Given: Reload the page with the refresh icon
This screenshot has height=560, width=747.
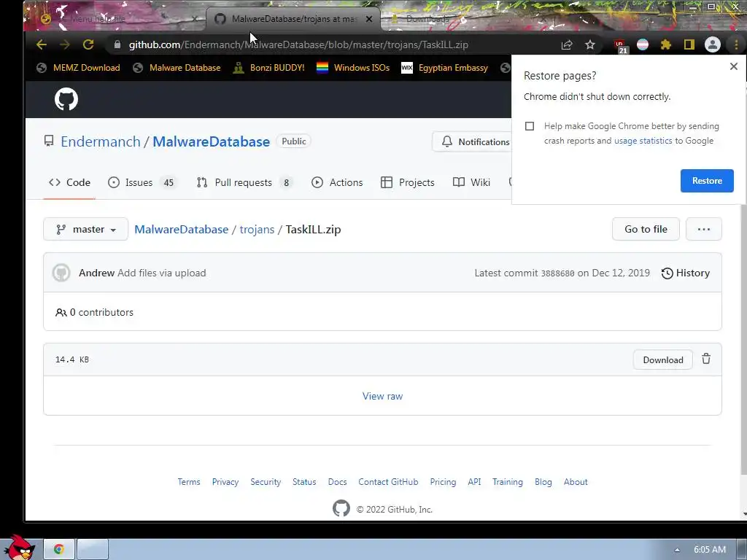Looking at the screenshot, I should coord(88,44).
